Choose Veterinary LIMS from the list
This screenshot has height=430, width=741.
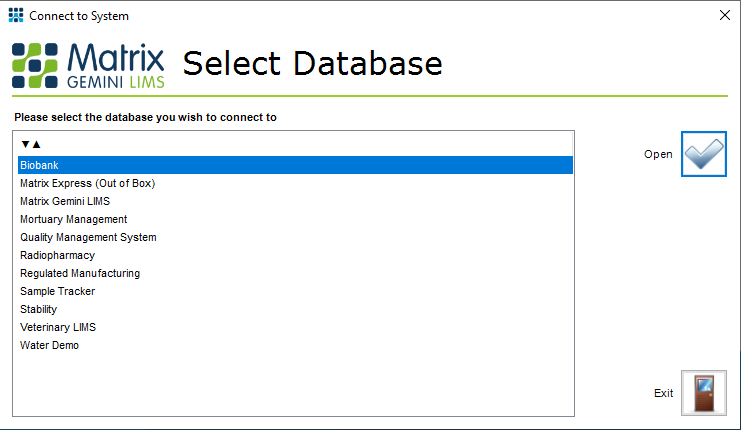coord(58,327)
